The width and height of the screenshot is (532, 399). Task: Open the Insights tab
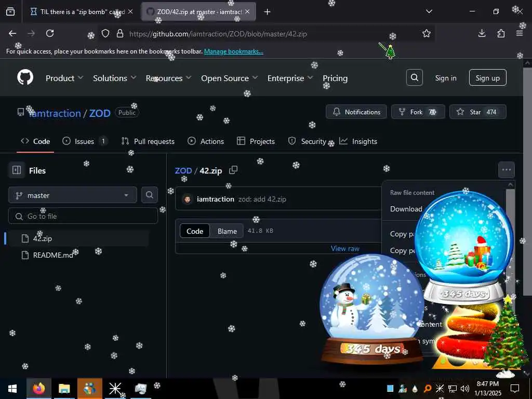tap(358, 141)
